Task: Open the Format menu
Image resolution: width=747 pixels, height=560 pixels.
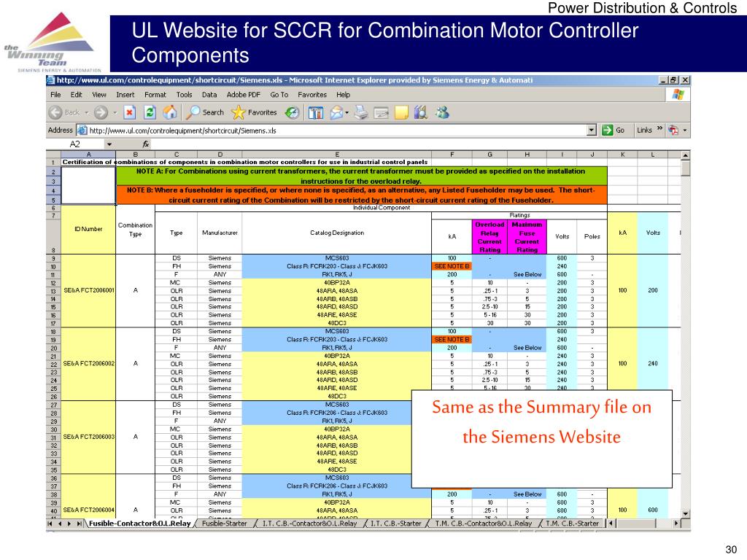Action: click(x=155, y=95)
